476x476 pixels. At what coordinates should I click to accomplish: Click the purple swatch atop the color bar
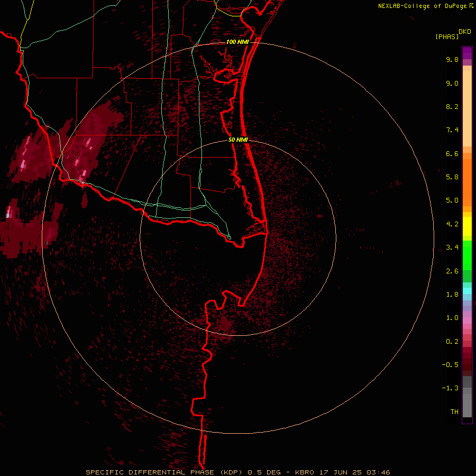click(x=467, y=53)
